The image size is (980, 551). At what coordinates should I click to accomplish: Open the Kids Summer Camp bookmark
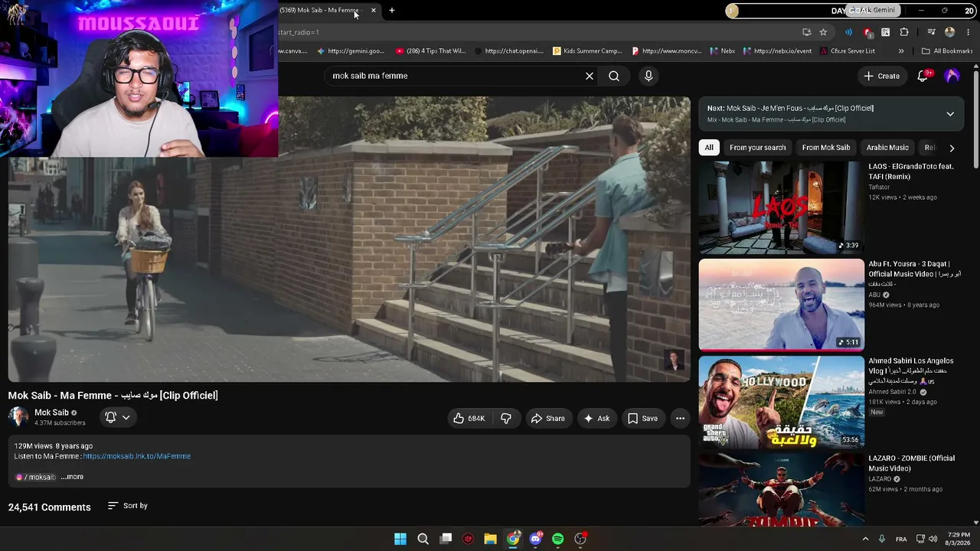point(586,51)
